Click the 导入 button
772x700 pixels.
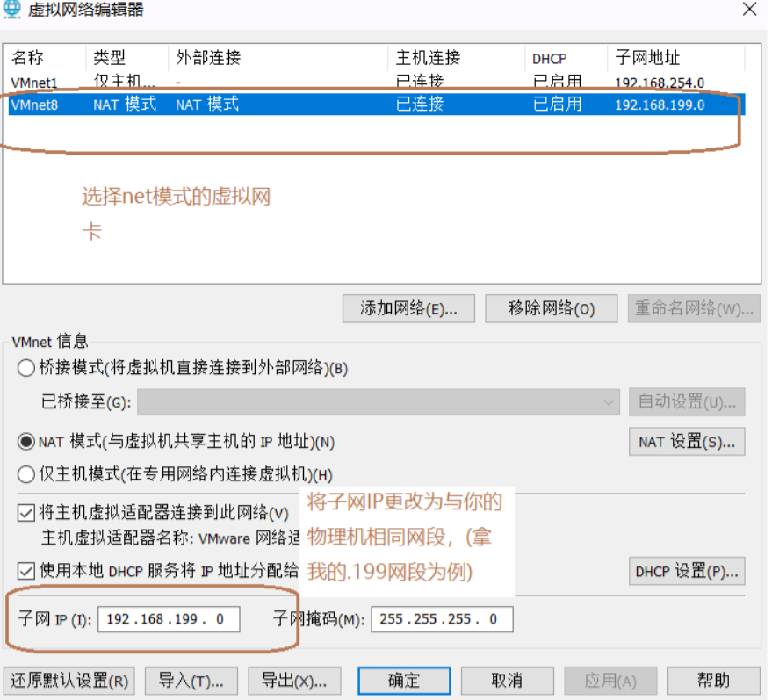(x=191, y=680)
